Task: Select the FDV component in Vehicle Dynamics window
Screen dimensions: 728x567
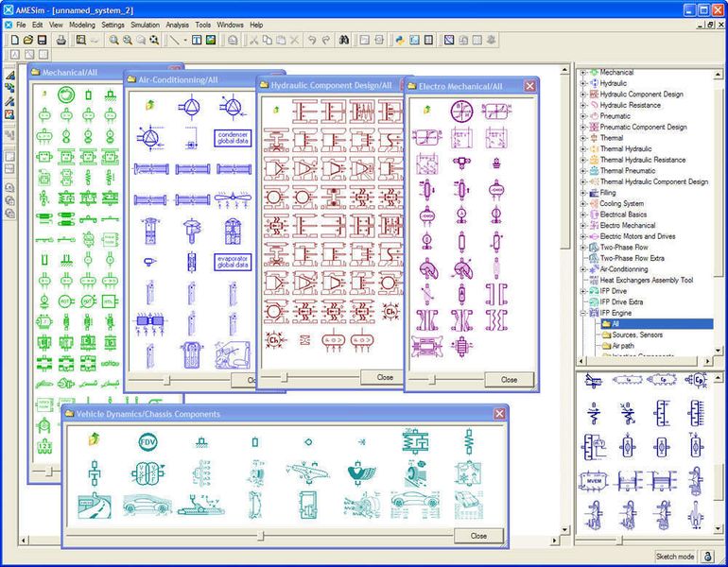Action: coord(147,442)
